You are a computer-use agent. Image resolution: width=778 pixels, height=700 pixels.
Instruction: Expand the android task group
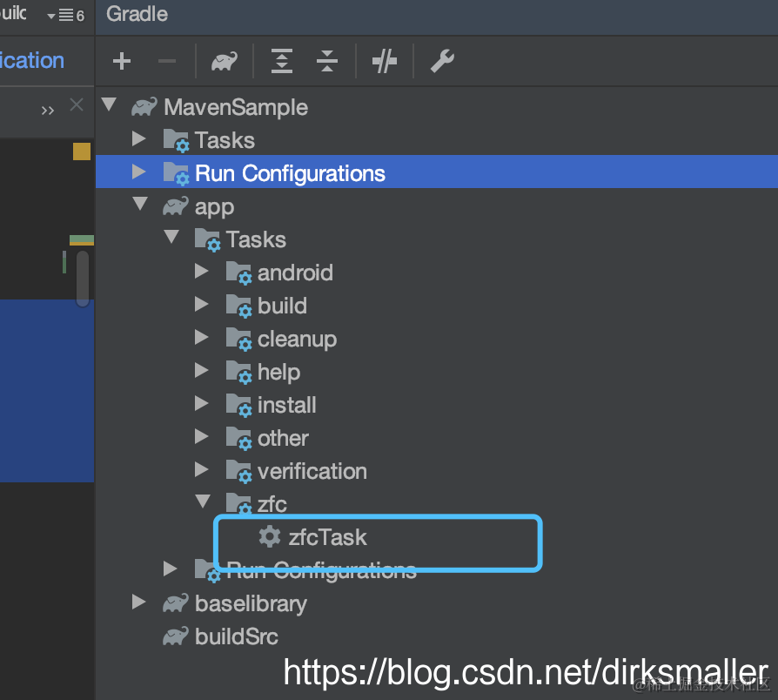(201, 271)
